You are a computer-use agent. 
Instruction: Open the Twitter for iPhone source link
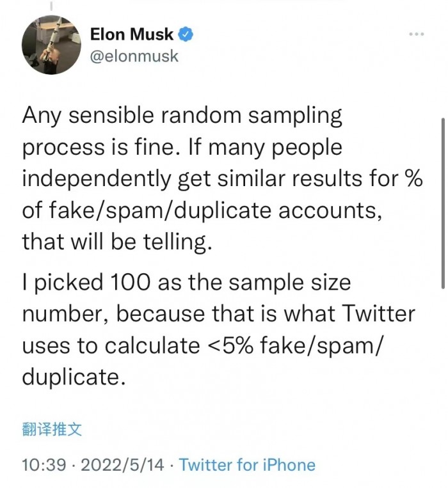pyautogui.click(x=247, y=465)
